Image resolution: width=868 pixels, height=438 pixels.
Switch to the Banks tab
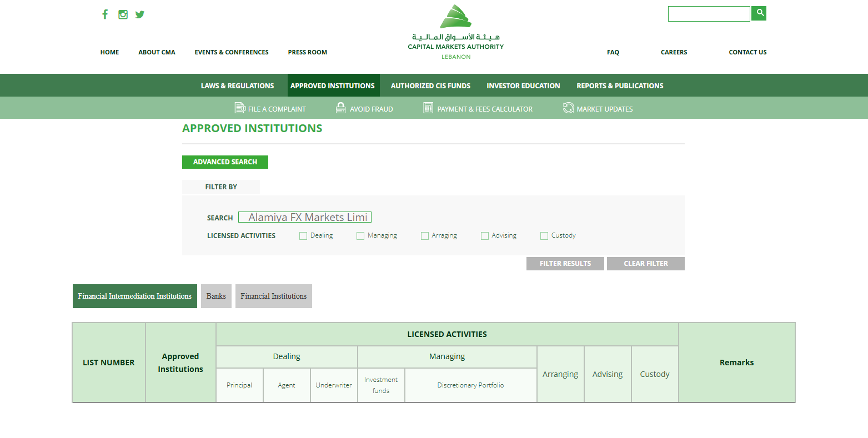point(216,296)
